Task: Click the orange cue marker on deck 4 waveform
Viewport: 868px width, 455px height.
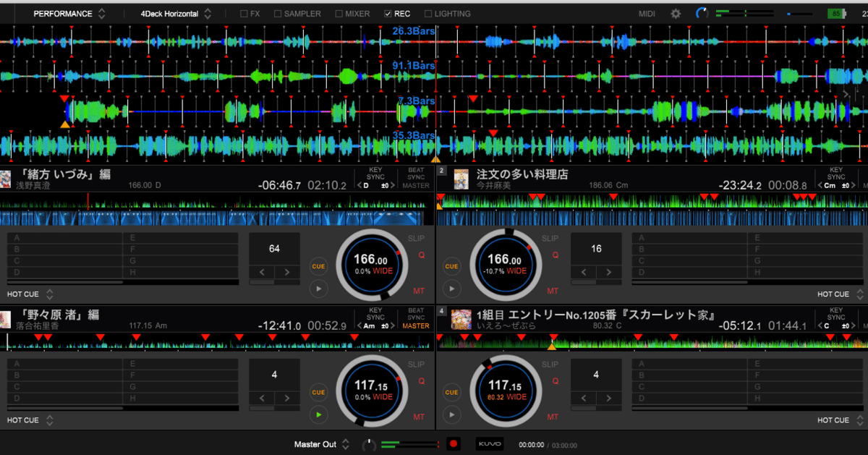Action: [552, 346]
